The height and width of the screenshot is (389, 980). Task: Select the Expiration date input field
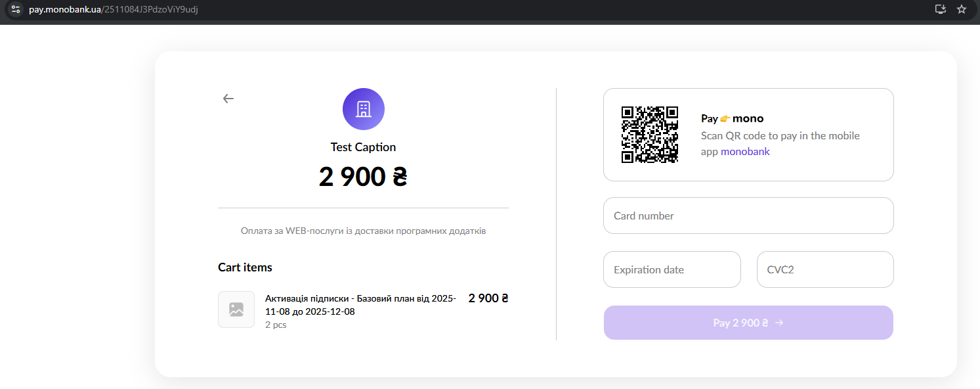click(x=671, y=269)
